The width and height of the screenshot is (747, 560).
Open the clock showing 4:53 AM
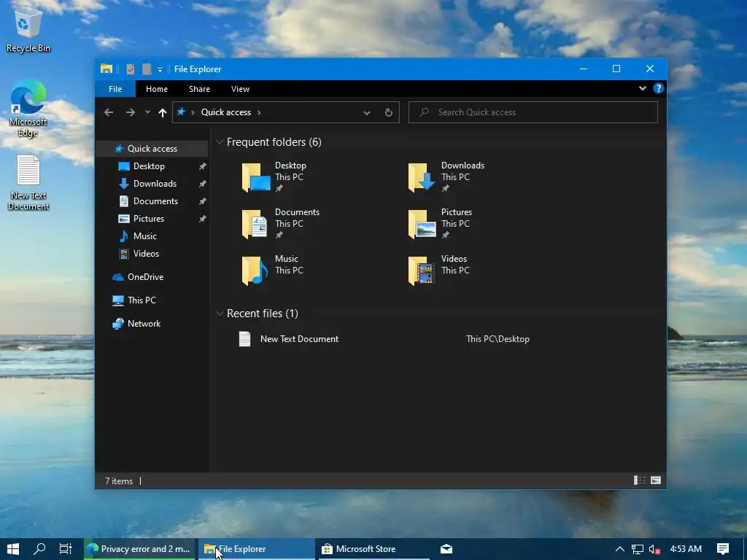[686, 549]
